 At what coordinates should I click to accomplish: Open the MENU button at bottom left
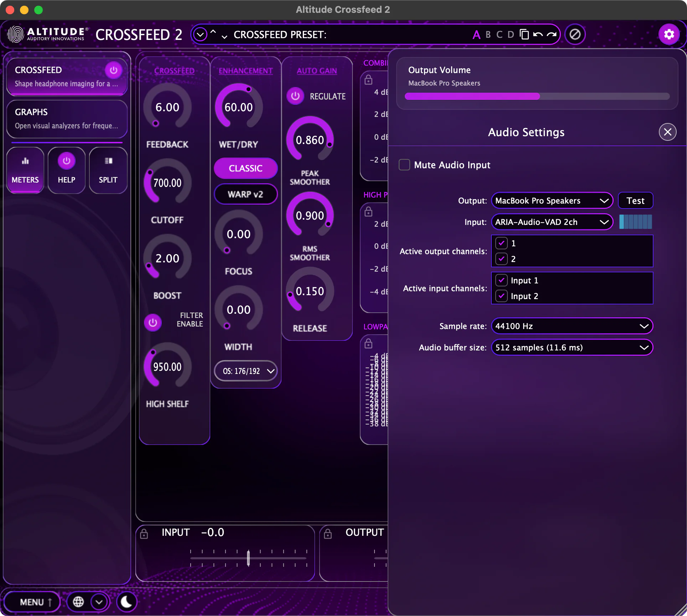pyautogui.click(x=32, y=602)
